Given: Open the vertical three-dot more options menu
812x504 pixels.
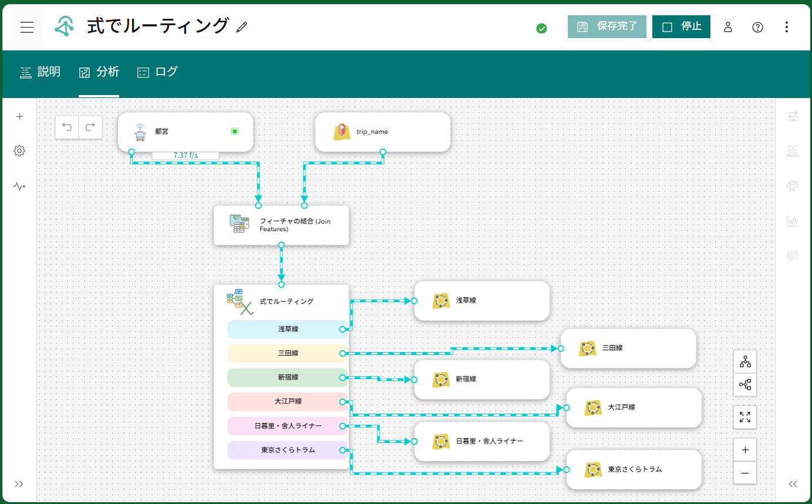Looking at the screenshot, I should 787,27.
